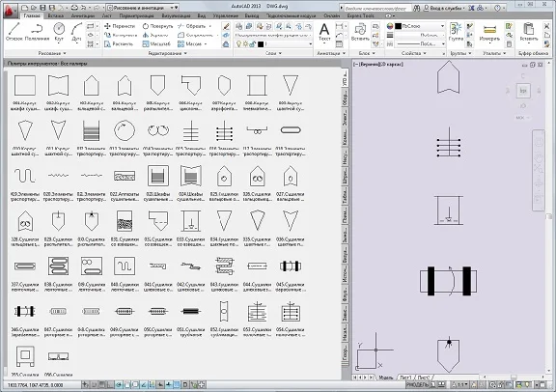Activate the Обрезать trim tool
The height and width of the screenshot is (392, 556).
click(x=191, y=26)
